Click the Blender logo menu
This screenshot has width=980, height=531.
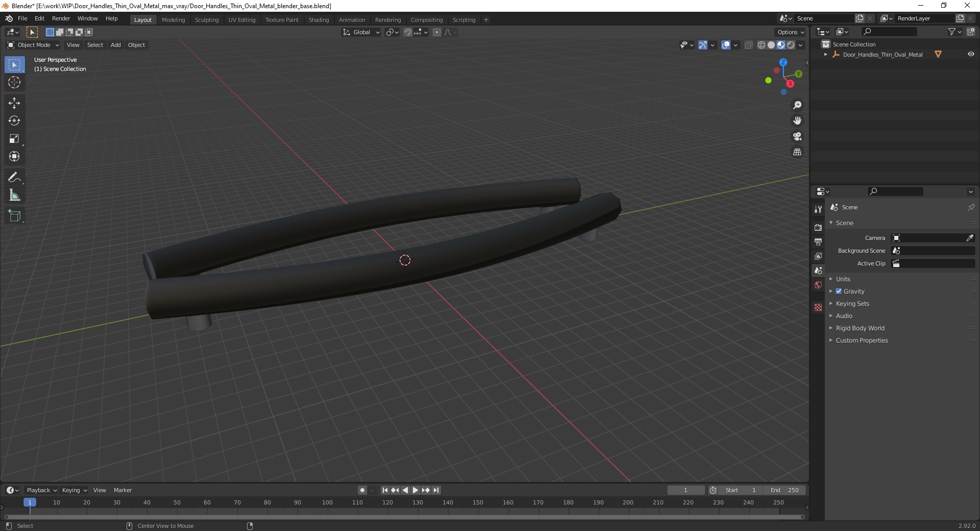point(9,18)
